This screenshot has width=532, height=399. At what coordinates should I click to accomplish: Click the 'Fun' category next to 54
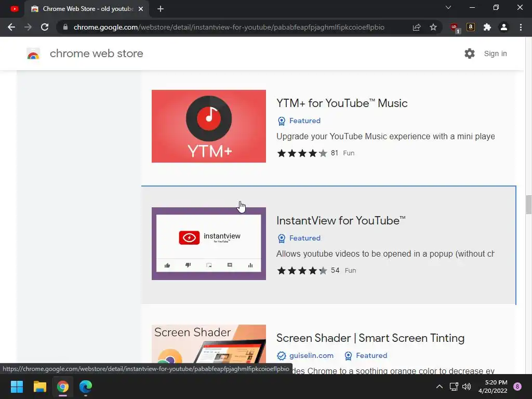pos(351,270)
